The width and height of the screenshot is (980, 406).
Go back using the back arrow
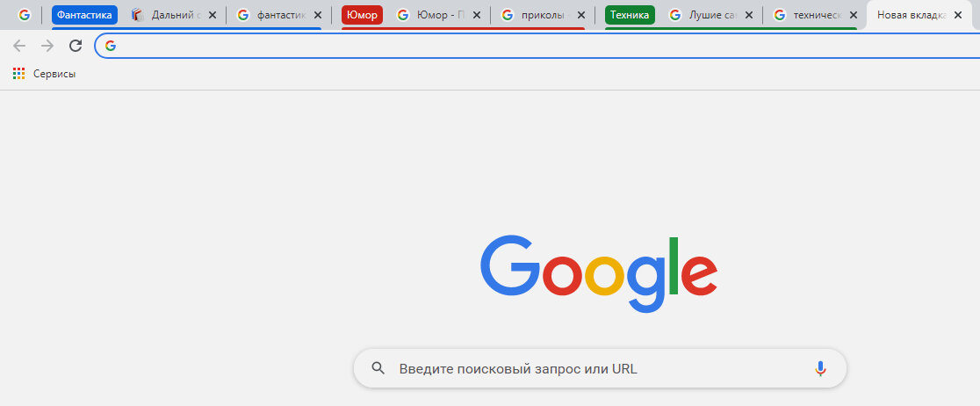(19, 45)
